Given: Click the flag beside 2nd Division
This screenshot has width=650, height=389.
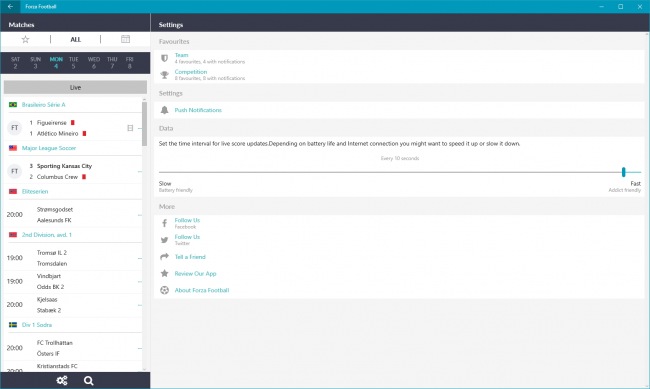Looking at the screenshot, I should coord(13,235).
